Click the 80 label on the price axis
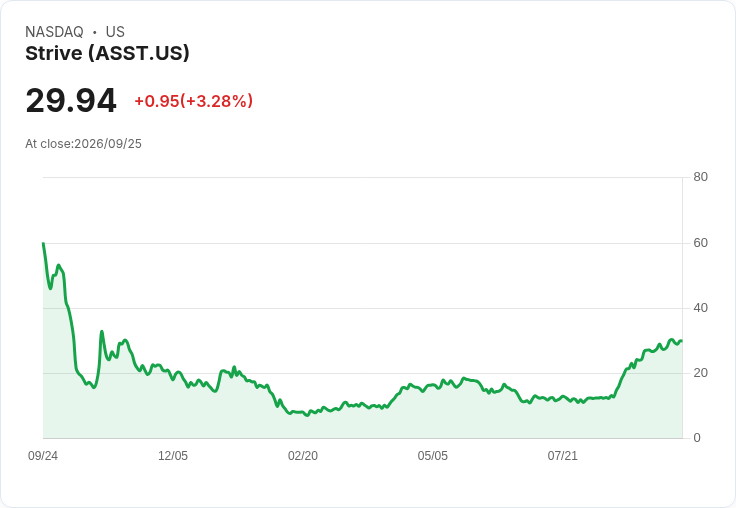This screenshot has width=736, height=508. tap(700, 177)
